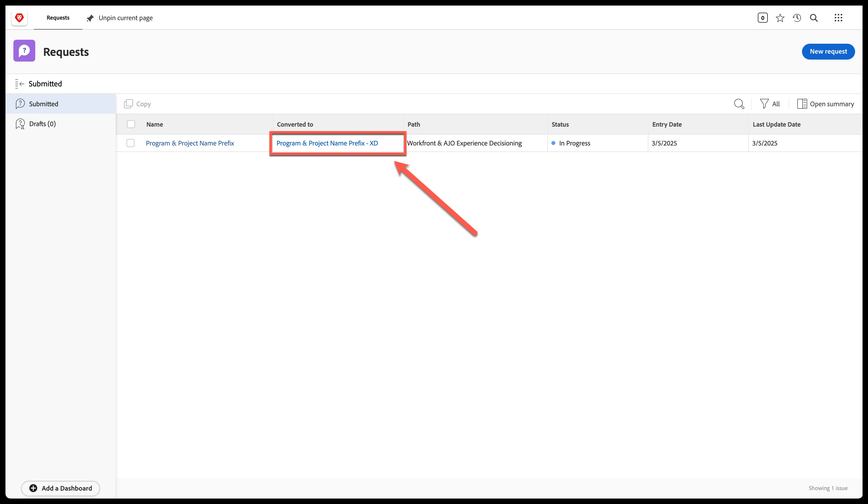868x504 pixels.
Task: Check the Program & Project Name Prefix row
Action: pos(131,143)
